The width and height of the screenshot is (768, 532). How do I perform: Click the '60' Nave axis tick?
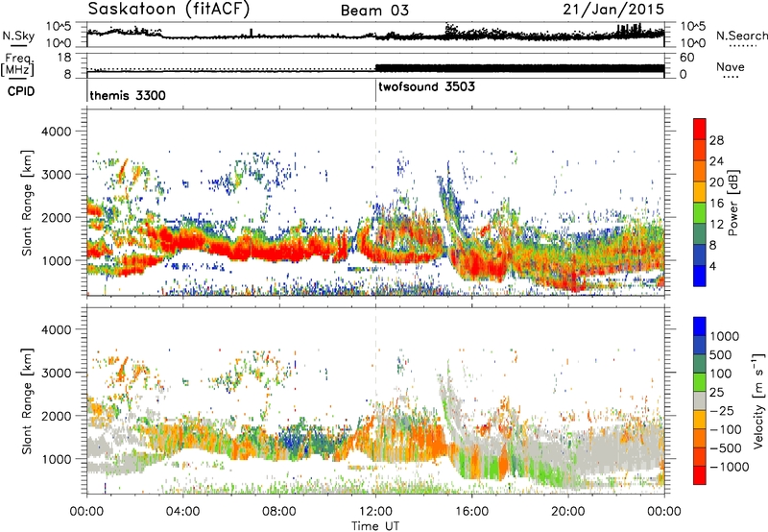tap(686, 58)
